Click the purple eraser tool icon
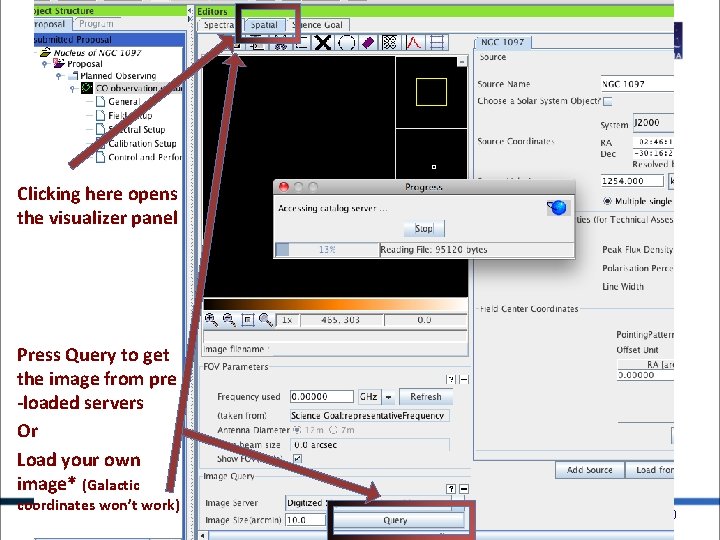The height and width of the screenshot is (540, 720). pos(368,43)
